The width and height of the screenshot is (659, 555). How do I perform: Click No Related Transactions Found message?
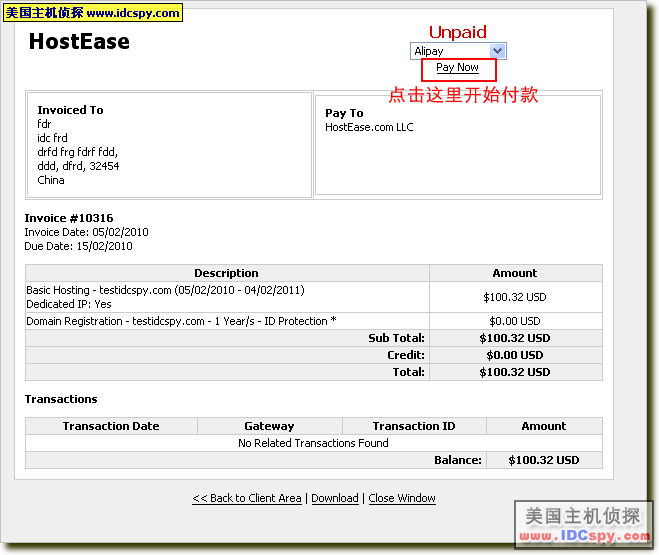[x=313, y=443]
